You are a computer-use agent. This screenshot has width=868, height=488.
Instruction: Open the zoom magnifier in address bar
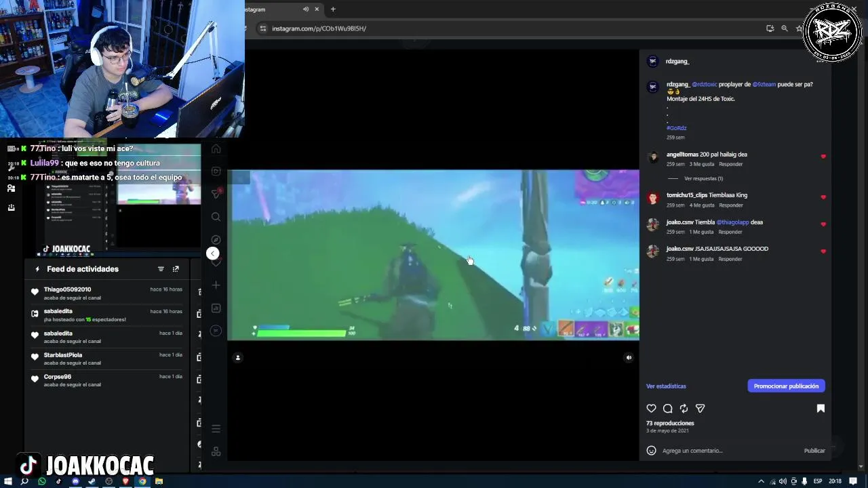point(785,28)
